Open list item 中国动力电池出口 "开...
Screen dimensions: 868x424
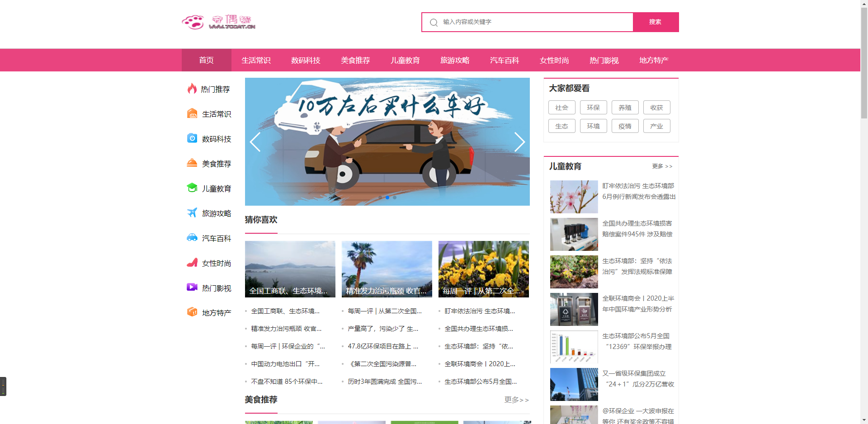285,364
